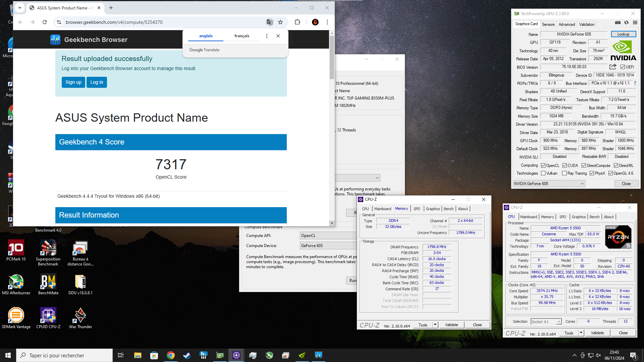Expand the dropdown in background Geekbench window
The height and width of the screenshot is (362, 644).
coord(377,178)
